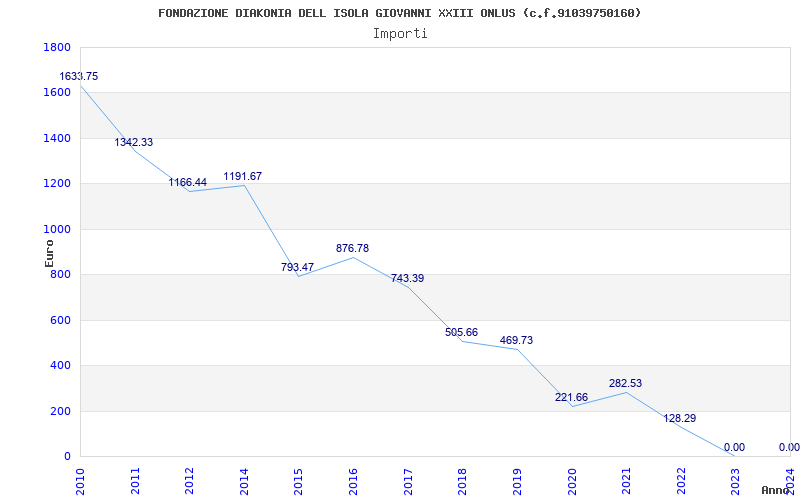The image size is (800, 500).
Task: Click the Anno x-axis title
Action: click(775, 490)
